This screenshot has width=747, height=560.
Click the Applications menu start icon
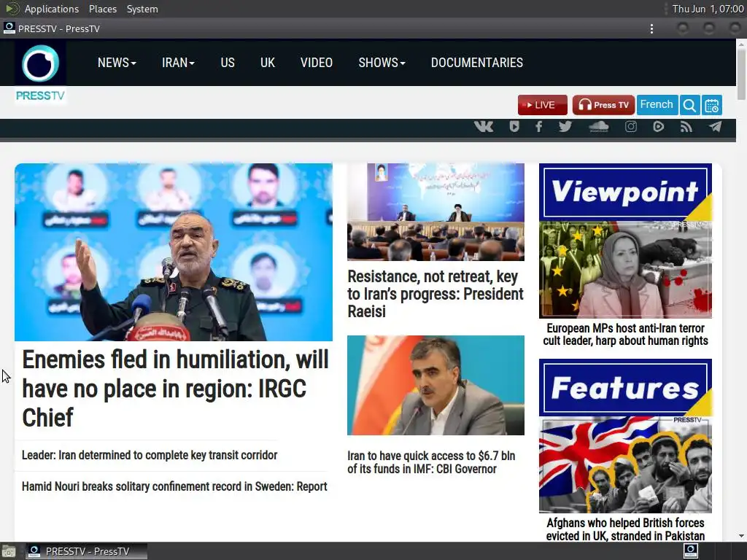tap(12, 9)
